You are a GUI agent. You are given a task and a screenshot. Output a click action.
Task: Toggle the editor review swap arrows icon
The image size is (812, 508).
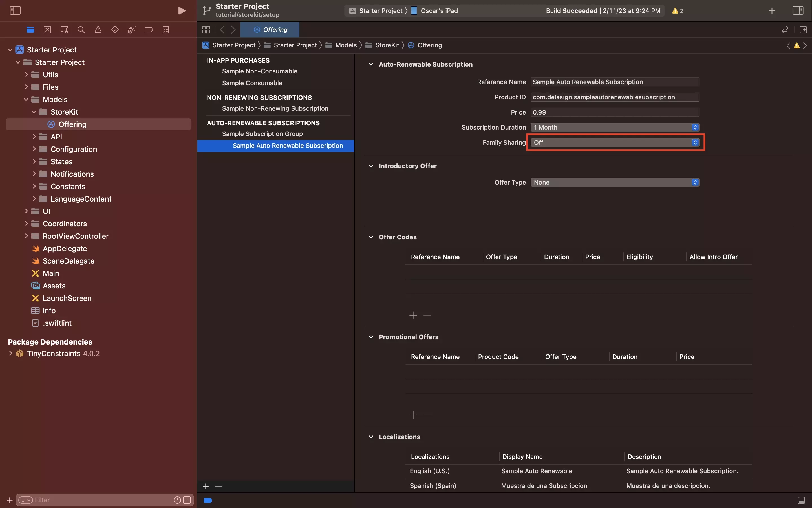pyautogui.click(x=784, y=30)
